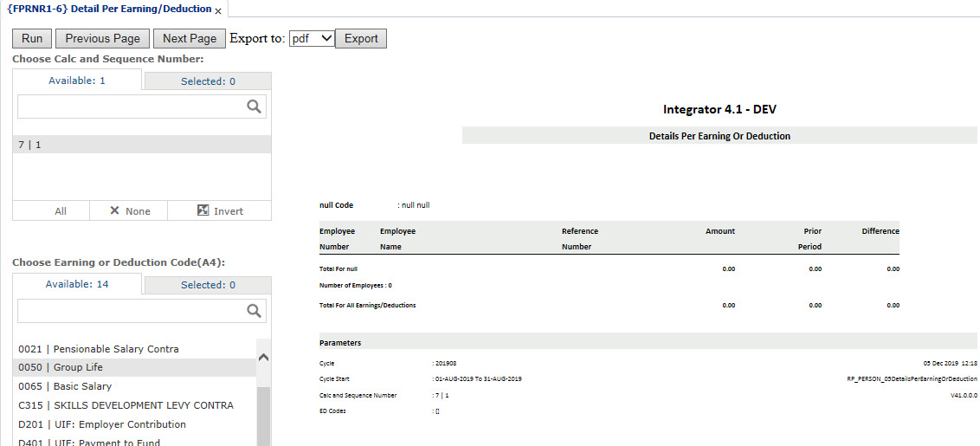Image resolution: width=980 pixels, height=446 pixels.
Task: Select all Calc and Sequence items
Action: click(x=61, y=211)
